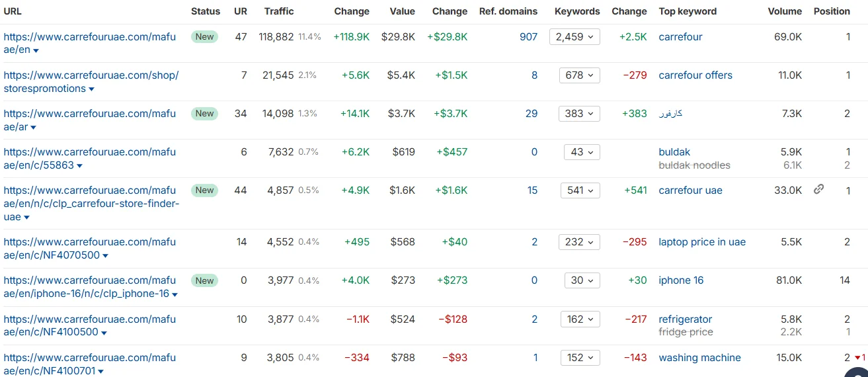This screenshot has width=868, height=377.
Task: Open the 30 keywords dropdown
Action: (x=582, y=280)
